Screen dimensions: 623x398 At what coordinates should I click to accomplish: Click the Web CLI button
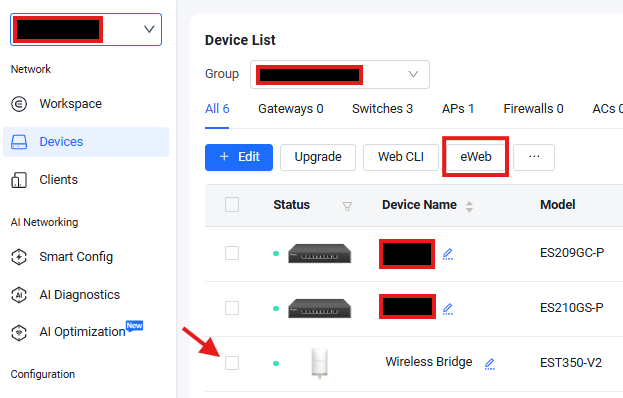click(401, 157)
